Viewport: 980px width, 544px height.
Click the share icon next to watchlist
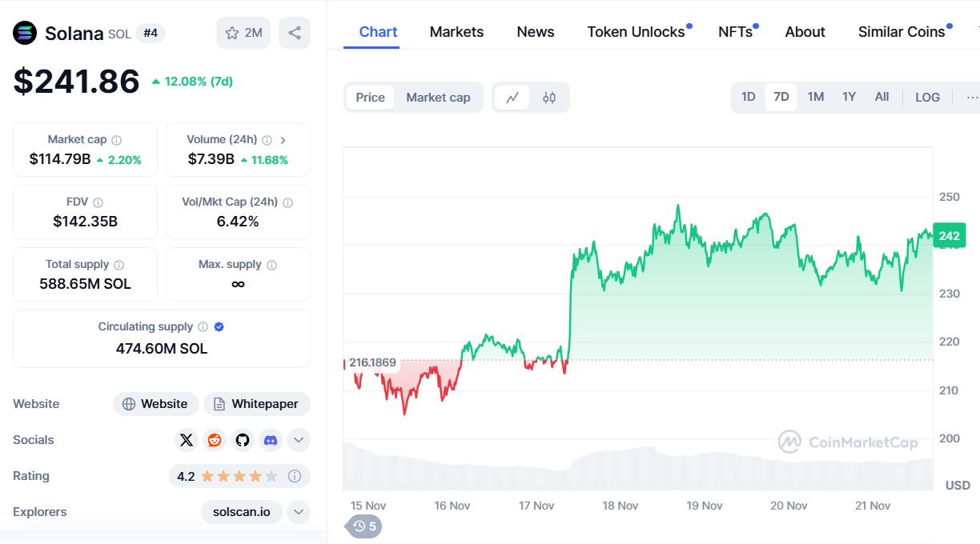tap(295, 33)
